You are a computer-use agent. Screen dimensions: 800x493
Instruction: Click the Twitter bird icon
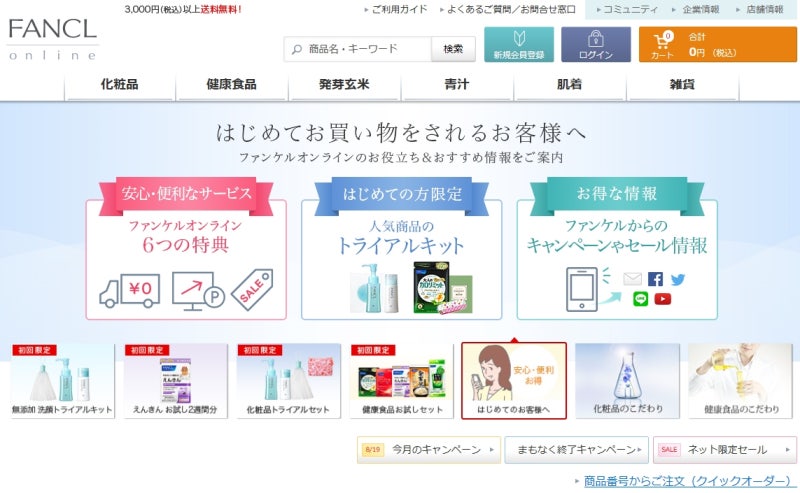tap(678, 280)
